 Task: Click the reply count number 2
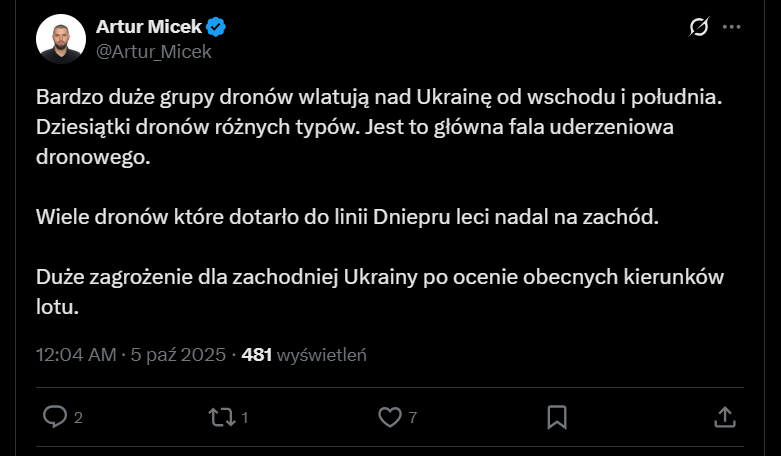tap(78, 417)
